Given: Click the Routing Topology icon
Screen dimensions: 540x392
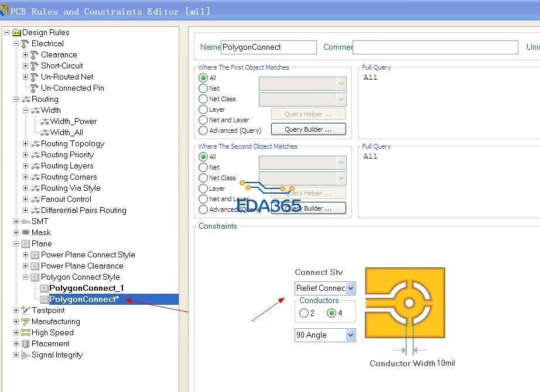Looking at the screenshot, I should point(35,144).
